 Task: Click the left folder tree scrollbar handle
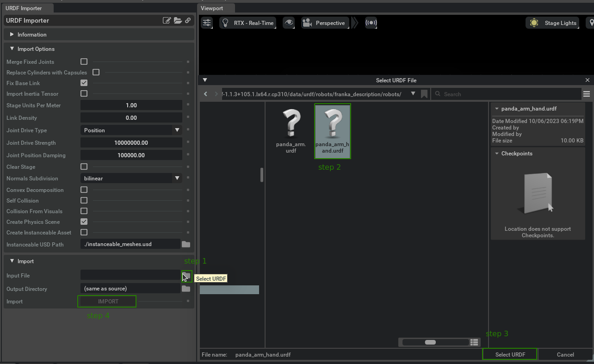pos(262,175)
